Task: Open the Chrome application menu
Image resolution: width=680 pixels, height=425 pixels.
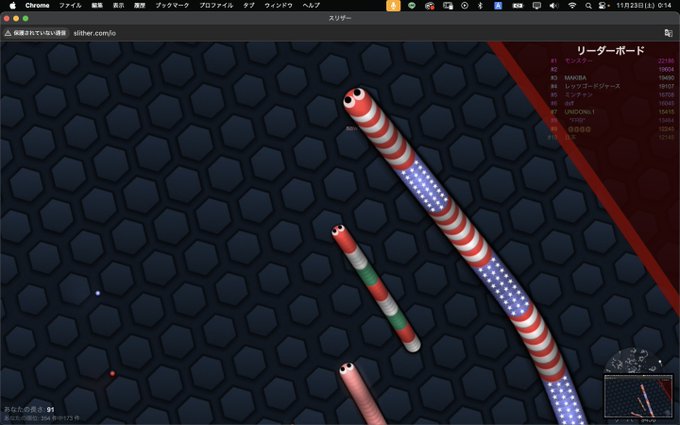Action: pyautogui.click(x=37, y=6)
